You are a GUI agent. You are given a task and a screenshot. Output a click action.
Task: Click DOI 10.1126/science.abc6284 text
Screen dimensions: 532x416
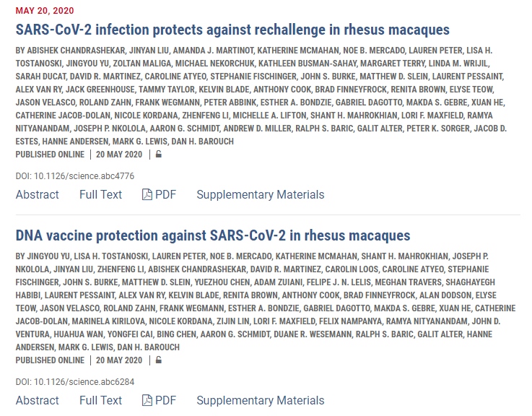point(75,381)
